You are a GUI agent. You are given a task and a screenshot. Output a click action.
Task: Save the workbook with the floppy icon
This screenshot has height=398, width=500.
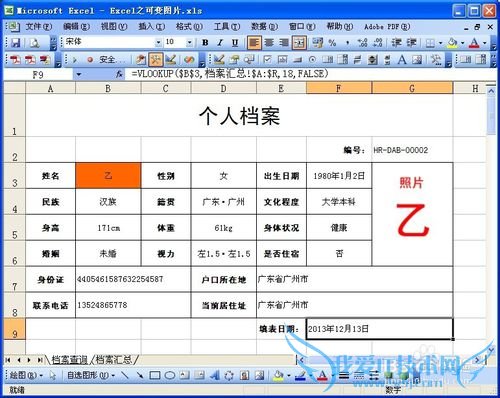16,43
